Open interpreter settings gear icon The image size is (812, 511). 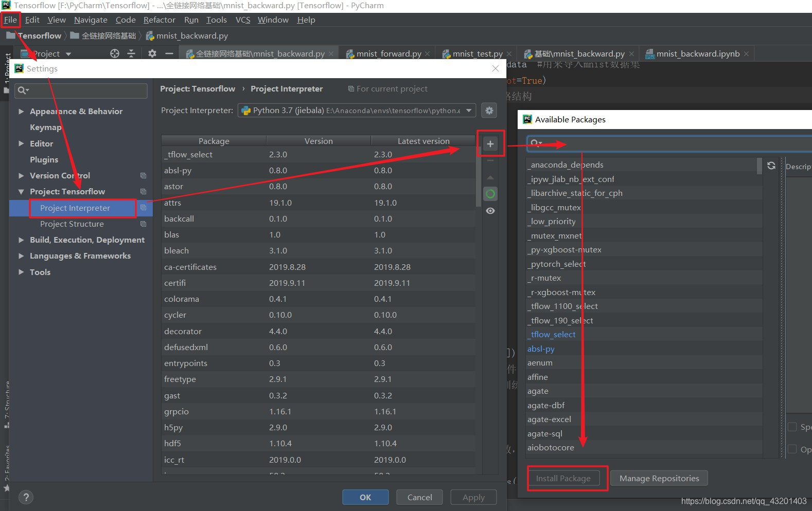click(x=489, y=111)
